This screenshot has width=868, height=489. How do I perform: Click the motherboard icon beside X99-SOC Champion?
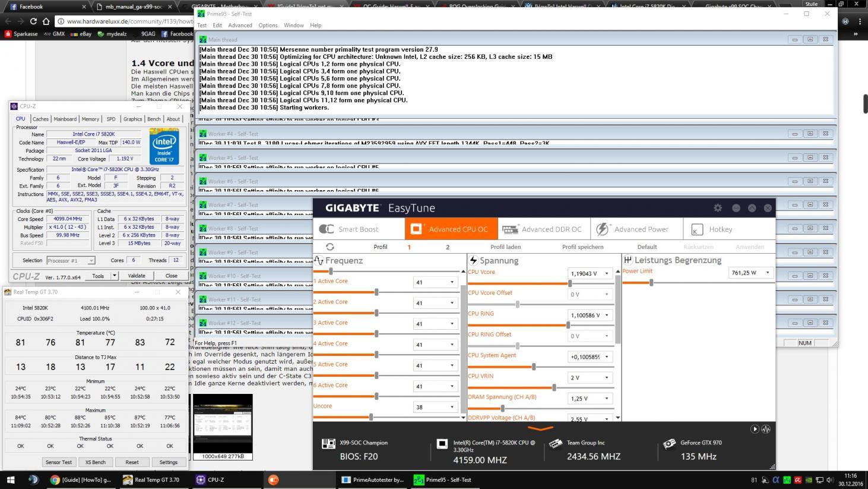328,443
